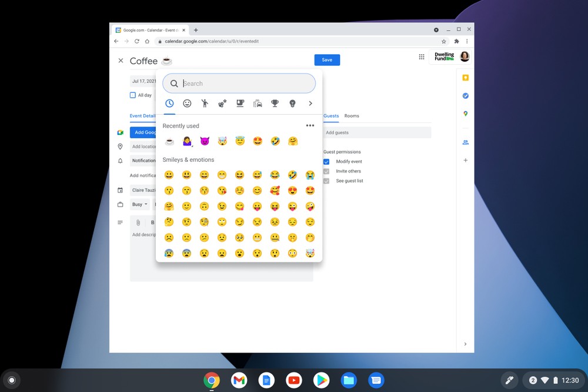Viewport: 588px width, 392px height.
Task: Open the People emoji category
Action: [205, 104]
